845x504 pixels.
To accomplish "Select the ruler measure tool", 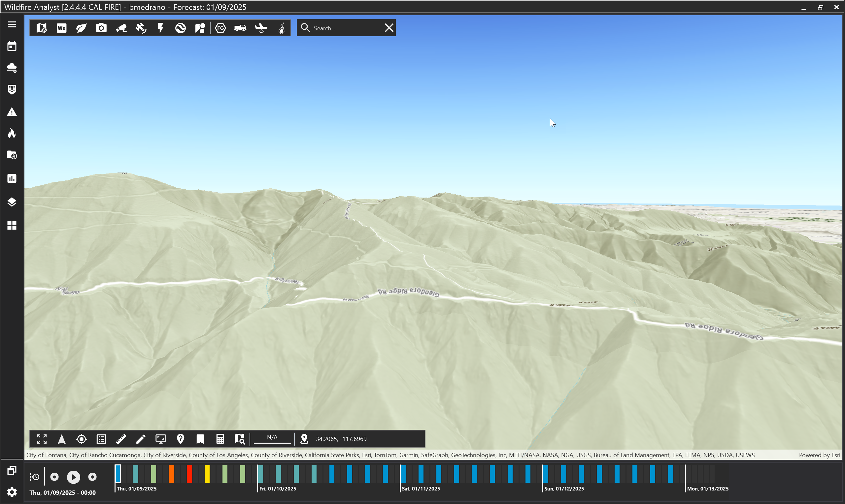I will pos(121,439).
